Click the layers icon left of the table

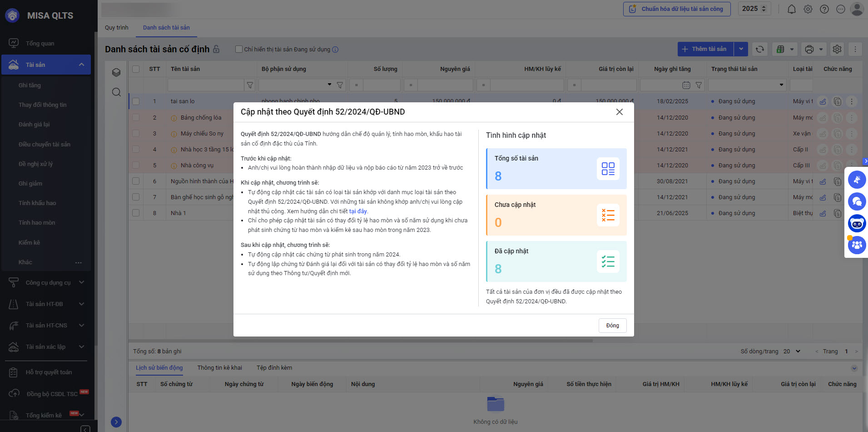(x=116, y=72)
